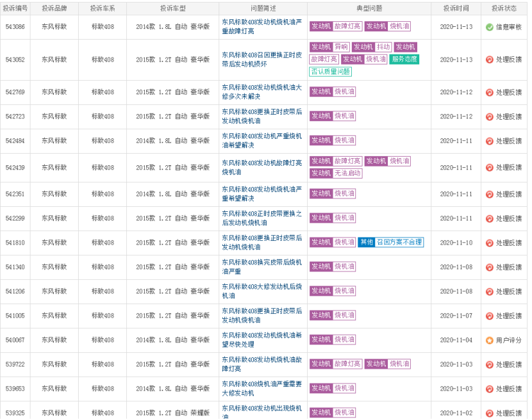This screenshot has height=420, width=532.
Task: Click 发动机 异响 tag in row 543052
Action: tap(329, 47)
